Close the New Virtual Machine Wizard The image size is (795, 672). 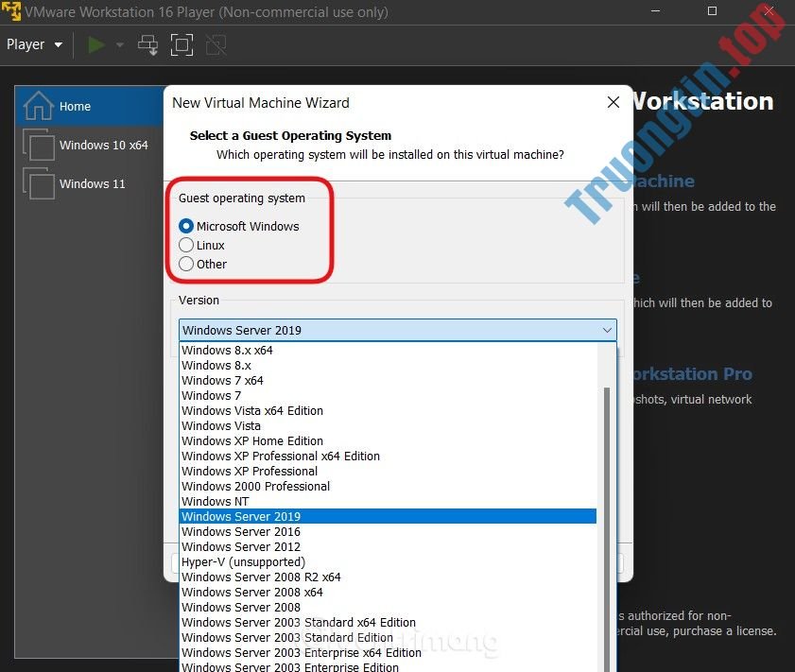coord(613,102)
